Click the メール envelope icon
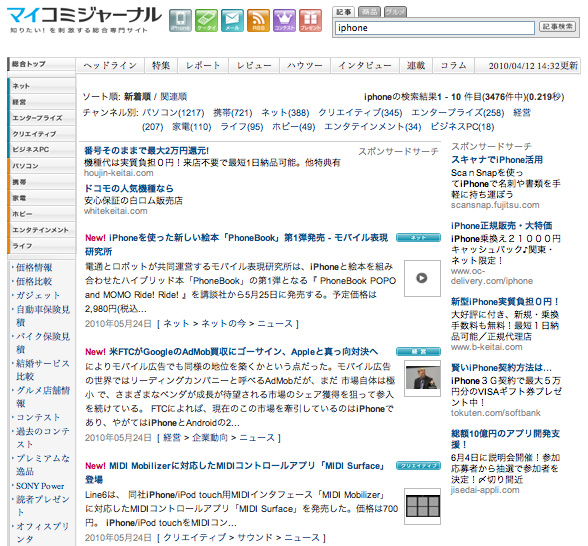The height and width of the screenshot is (546, 588). 232,20
